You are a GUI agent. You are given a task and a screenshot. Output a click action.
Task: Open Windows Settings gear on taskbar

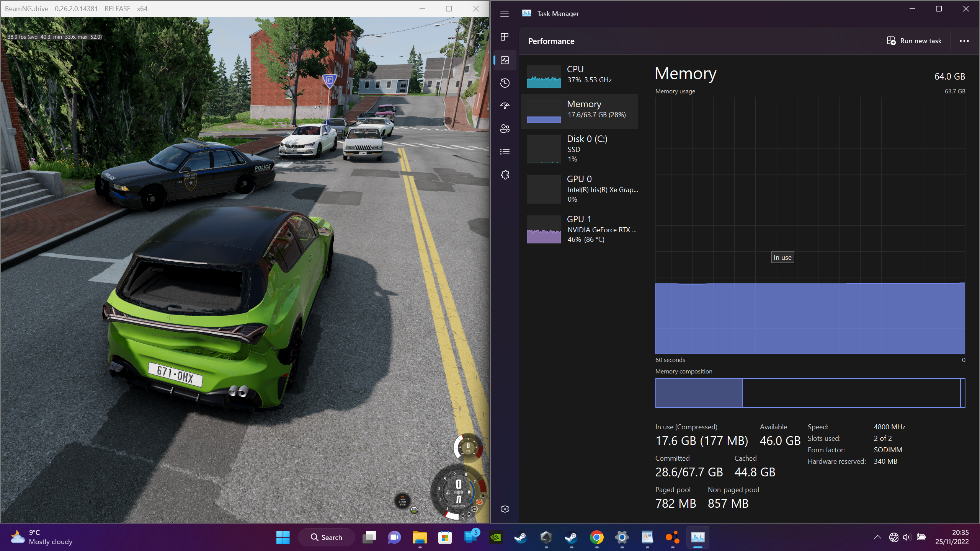click(x=622, y=537)
